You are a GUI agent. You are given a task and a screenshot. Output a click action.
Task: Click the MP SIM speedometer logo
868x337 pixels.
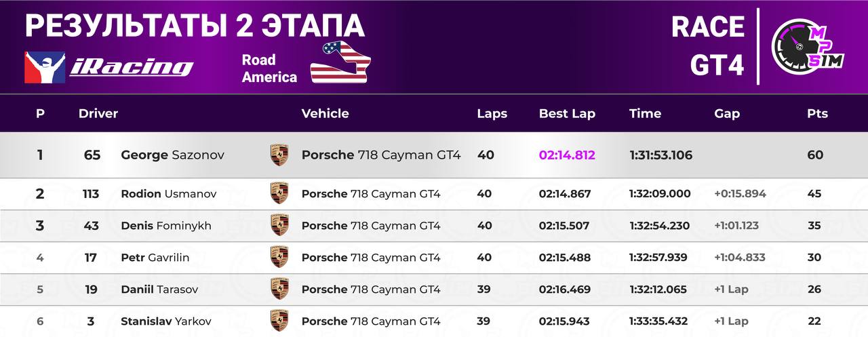pos(808,47)
